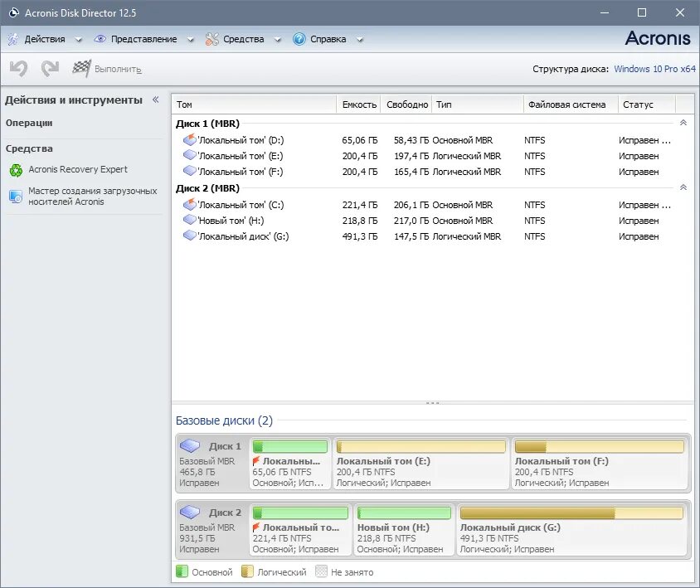700x588 pixels.
Task: Open the Windows 10 Pro x64 disk layout link
Action: (654, 69)
